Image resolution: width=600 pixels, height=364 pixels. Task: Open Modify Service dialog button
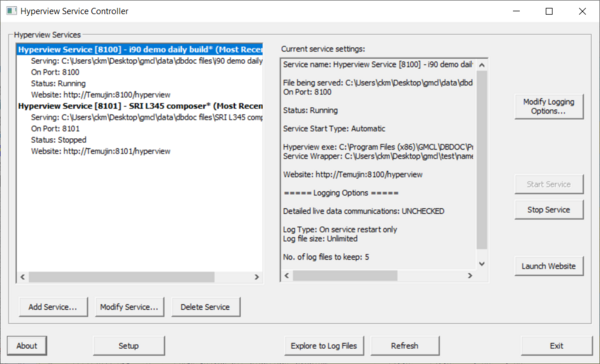129,307
